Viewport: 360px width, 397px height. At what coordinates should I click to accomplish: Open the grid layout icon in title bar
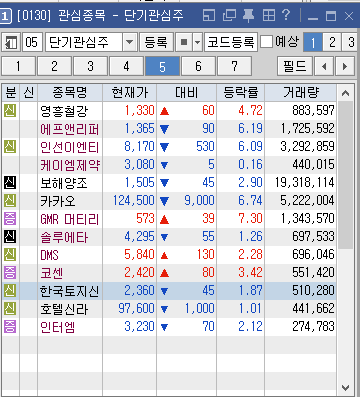[269, 15]
